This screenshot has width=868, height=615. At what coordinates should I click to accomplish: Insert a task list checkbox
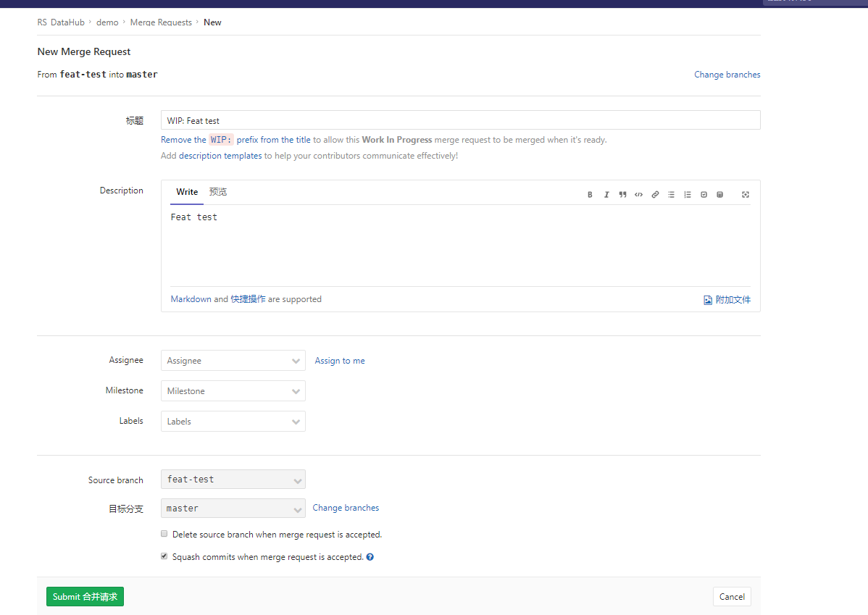[704, 194]
